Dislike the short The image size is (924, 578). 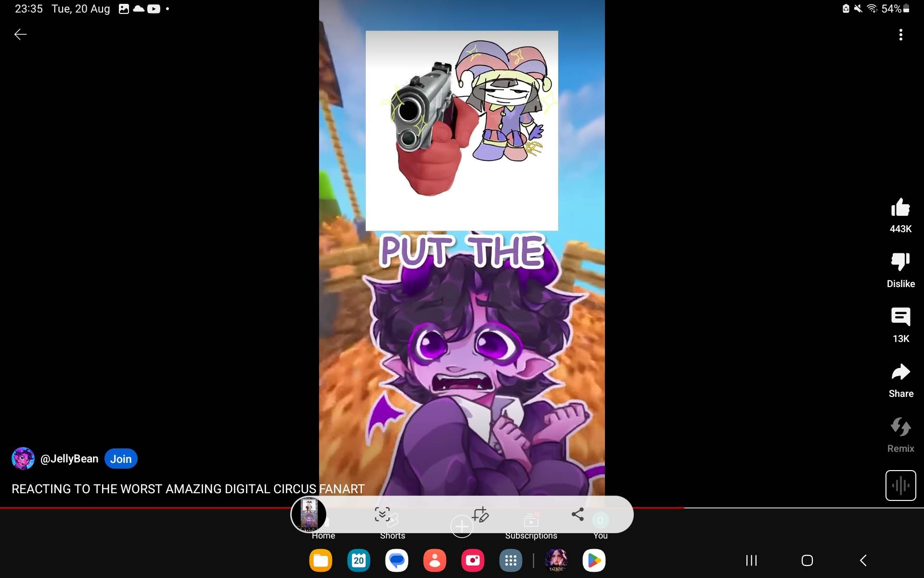(900, 263)
